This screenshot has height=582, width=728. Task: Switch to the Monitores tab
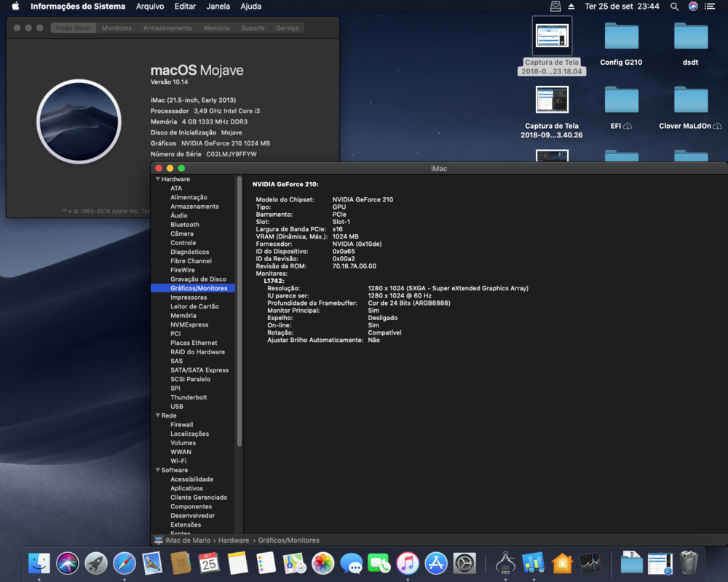[116, 28]
